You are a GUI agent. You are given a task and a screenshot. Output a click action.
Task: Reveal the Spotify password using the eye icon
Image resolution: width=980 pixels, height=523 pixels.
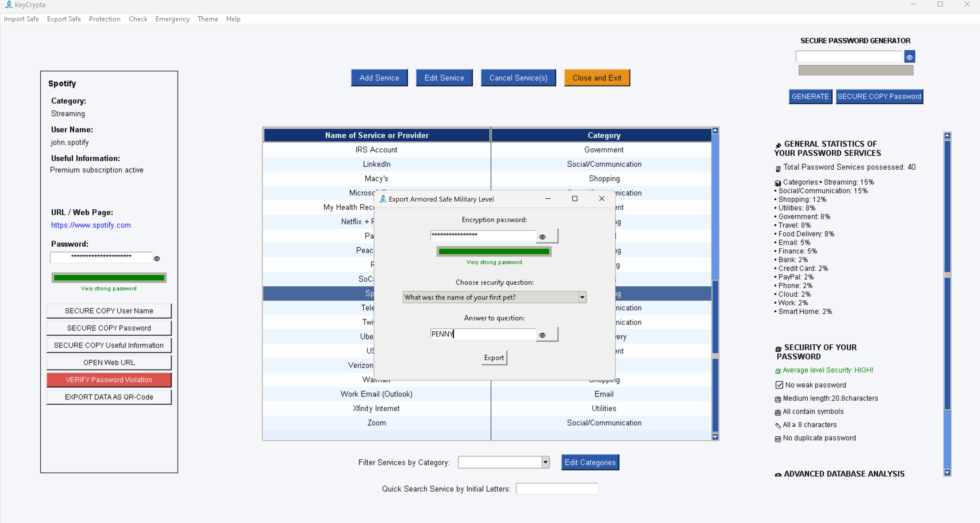point(157,259)
